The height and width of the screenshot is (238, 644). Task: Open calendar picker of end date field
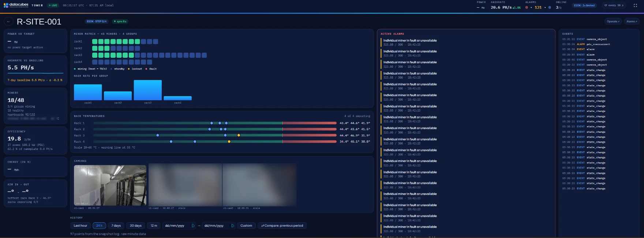tap(232, 226)
